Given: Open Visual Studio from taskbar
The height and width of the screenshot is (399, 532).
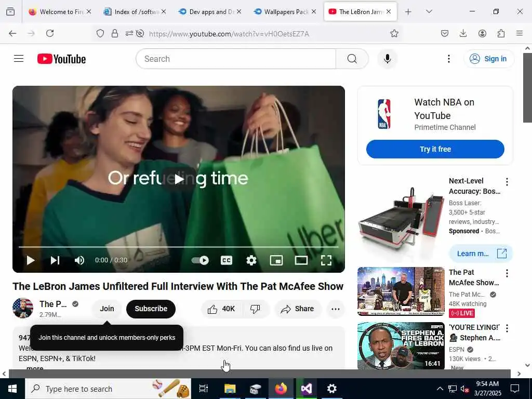Looking at the screenshot, I should click(306, 389).
